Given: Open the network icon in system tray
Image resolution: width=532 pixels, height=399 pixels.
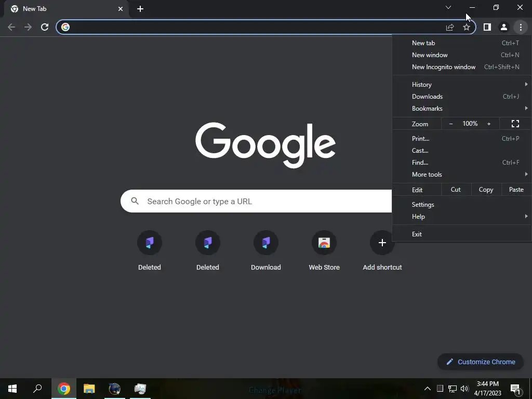Looking at the screenshot, I should 453,389.
